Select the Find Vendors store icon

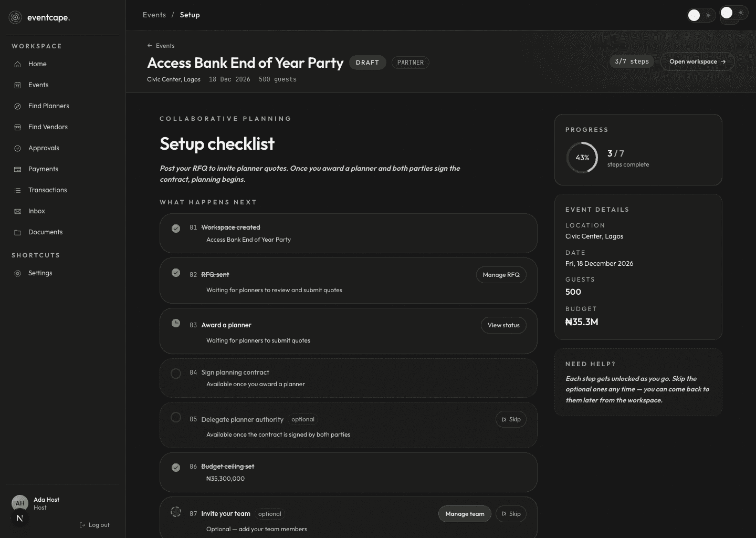click(x=17, y=127)
